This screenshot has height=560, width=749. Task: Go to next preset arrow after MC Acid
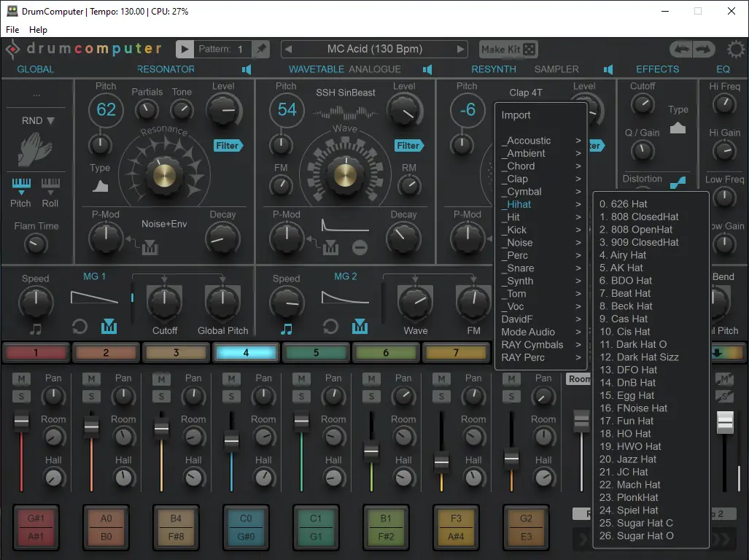[x=460, y=49]
